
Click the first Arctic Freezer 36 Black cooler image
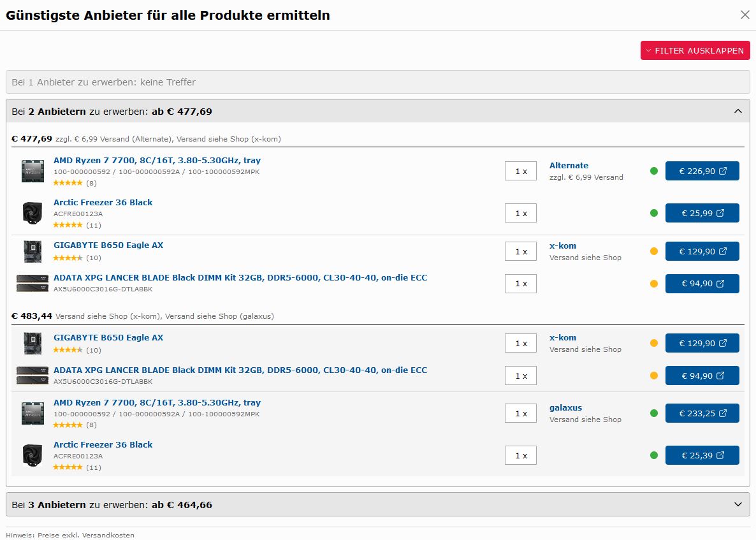[x=32, y=213]
